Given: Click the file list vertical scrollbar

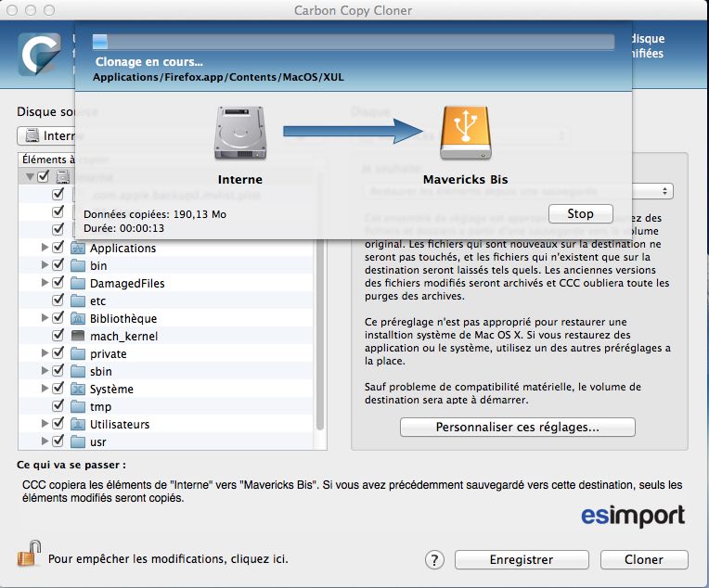Looking at the screenshot, I should [x=319, y=335].
